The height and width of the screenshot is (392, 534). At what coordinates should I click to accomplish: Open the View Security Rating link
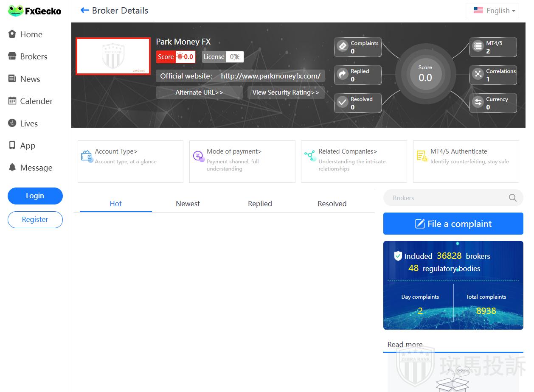[286, 92]
